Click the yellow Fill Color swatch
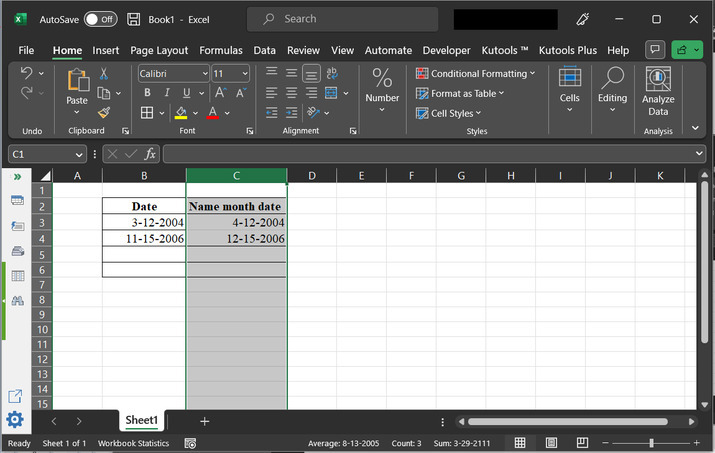This screenshot has width=715, height=453. [x=180, y=113]
